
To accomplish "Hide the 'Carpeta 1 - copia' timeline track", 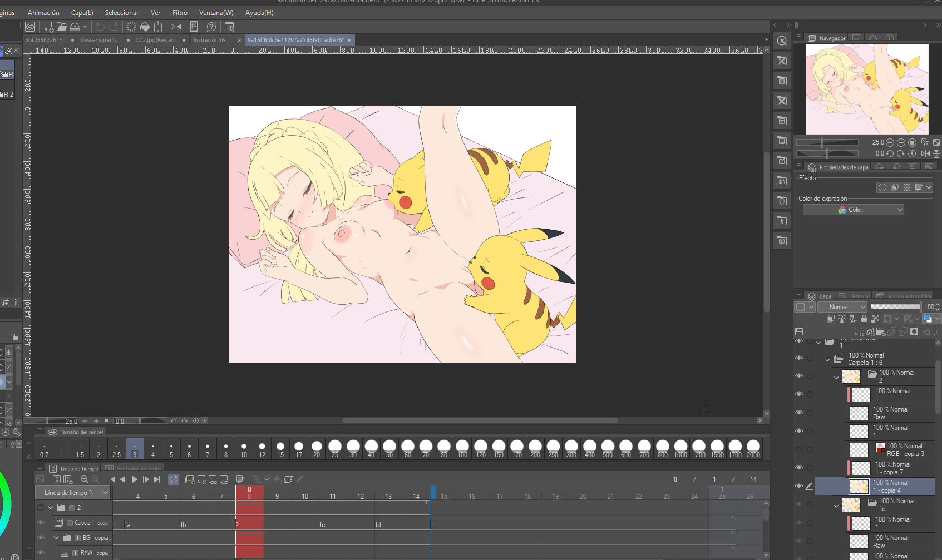I will tap(41, 523).
